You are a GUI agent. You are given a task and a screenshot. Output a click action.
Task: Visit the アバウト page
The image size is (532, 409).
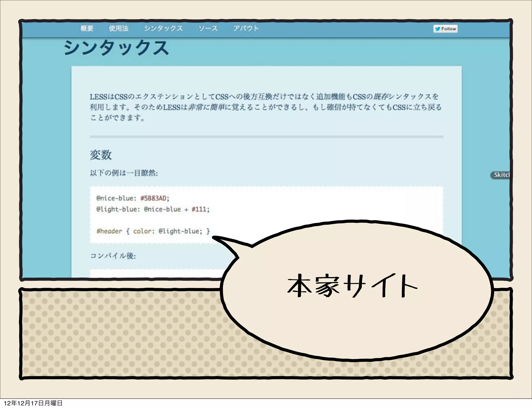(x=246, y=28)
